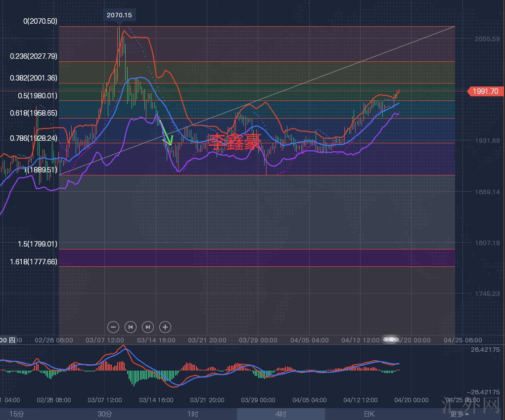505x420 pixels.
Task: Select the 0.236(2027.79) Fibonacci level label
Action: [x=34, y=56]
